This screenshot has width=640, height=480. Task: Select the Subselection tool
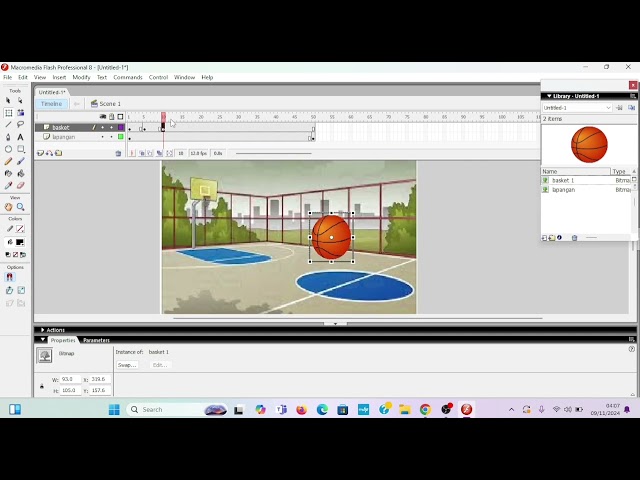coord(20,100)
